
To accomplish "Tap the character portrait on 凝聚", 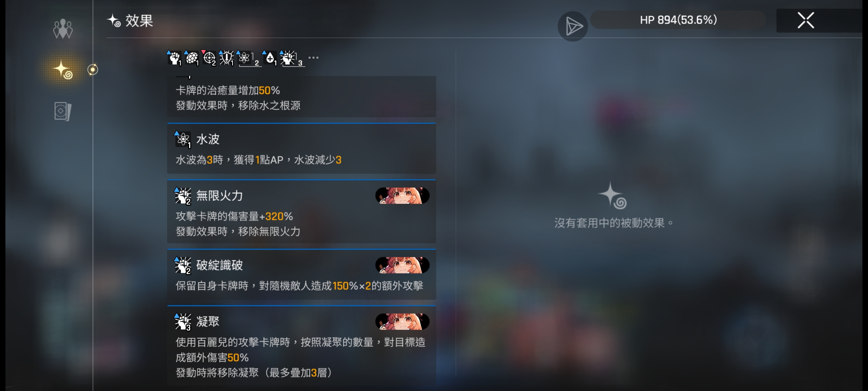I will point(402,321).
